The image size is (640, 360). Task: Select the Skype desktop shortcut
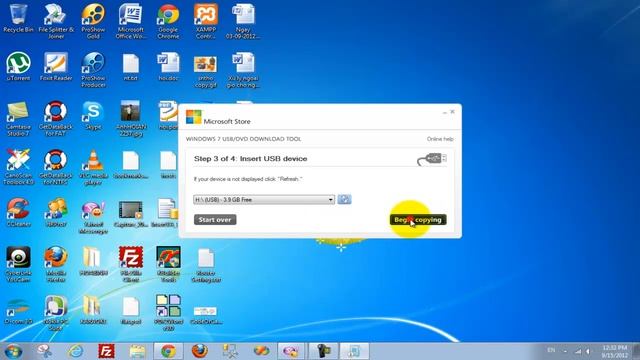(93, 115)
